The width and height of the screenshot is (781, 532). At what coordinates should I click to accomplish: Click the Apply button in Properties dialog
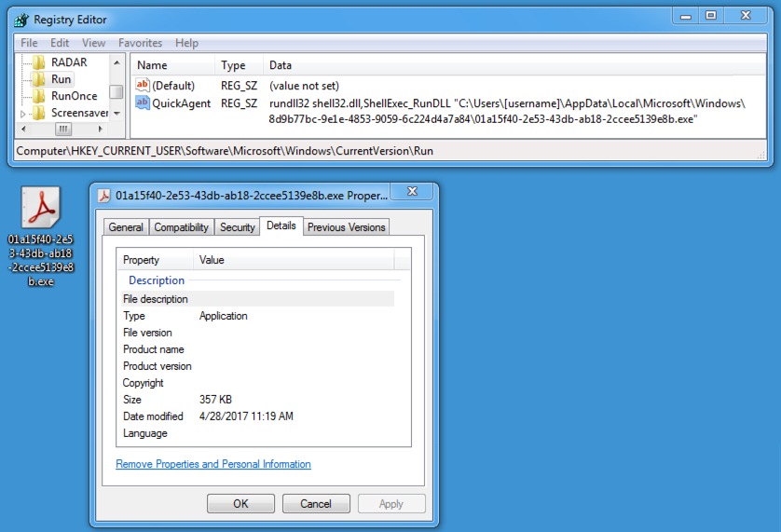(391, 504)
